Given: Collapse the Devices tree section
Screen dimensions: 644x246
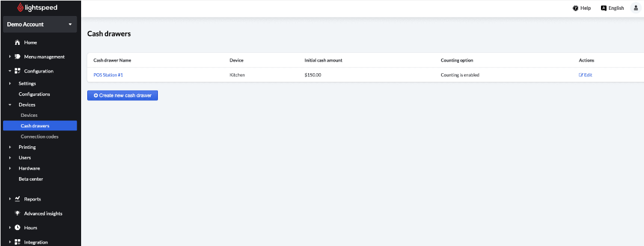Looking at the screenshot, I should [10, 105].
